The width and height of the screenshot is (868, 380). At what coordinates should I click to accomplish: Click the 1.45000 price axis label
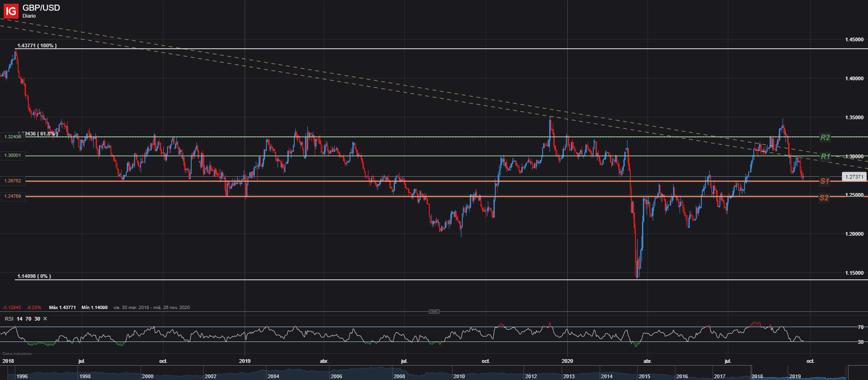pyautogui.click(x=854, y=39)
